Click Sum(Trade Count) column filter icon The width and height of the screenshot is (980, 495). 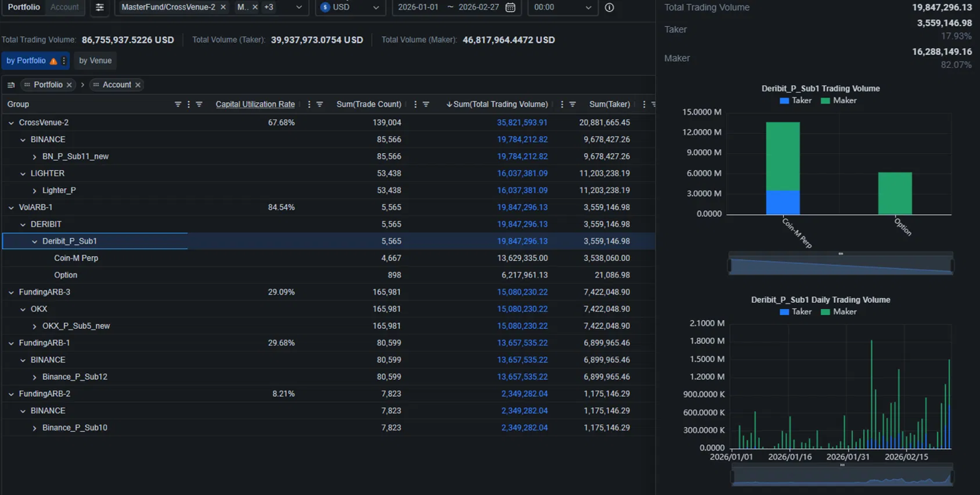[425, 104]
